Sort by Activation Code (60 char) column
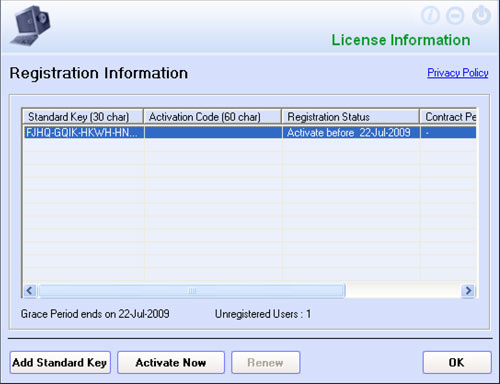 click(x=212, y=117)
